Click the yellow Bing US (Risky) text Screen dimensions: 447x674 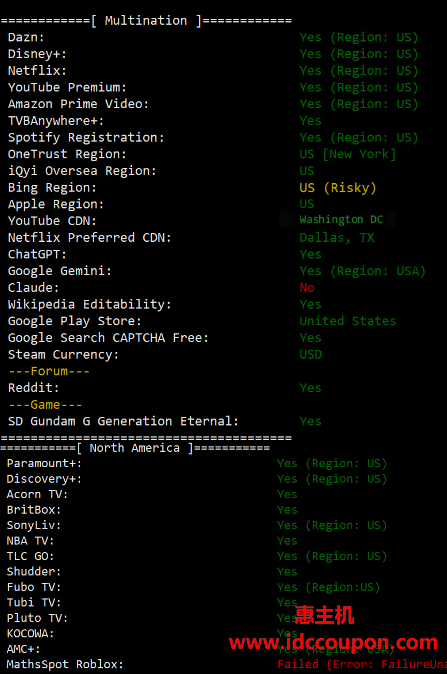[x=337, y=188]
